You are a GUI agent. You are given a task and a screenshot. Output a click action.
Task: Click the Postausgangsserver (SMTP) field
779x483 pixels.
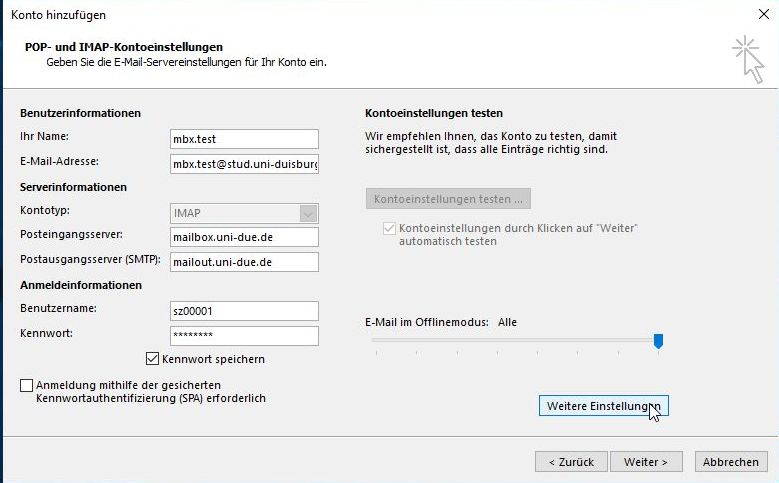pyautogui.click(x=244, y=262)
